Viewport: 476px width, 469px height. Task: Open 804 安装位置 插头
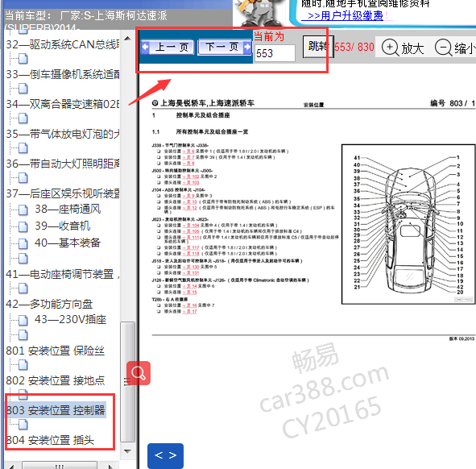tap(50, 440)
